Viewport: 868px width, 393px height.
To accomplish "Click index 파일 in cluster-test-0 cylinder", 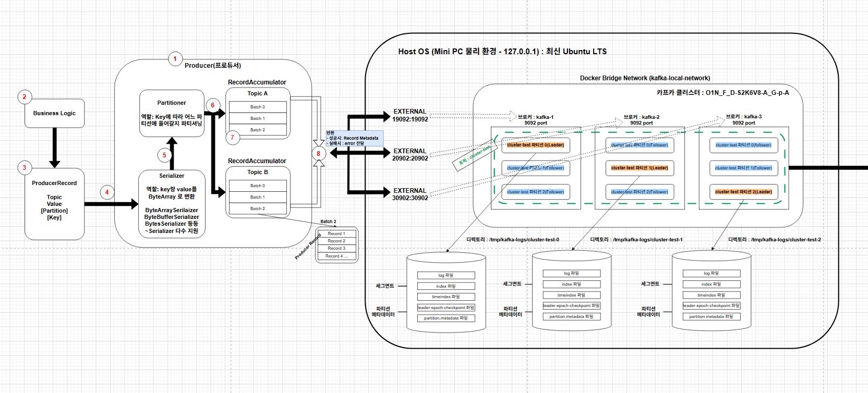I will 446,286.
